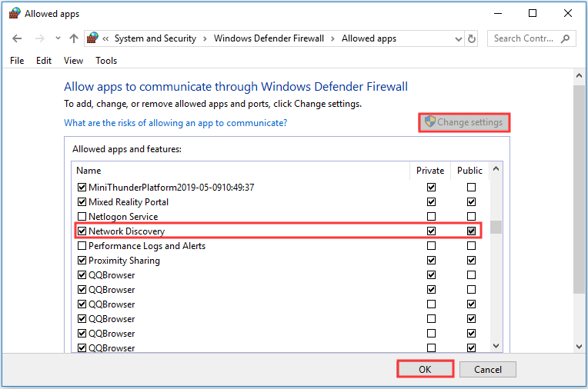Select Windows Defender Firewall breadcrumb
This screenshot has height=389, width=588.
[x=269, y=38]
